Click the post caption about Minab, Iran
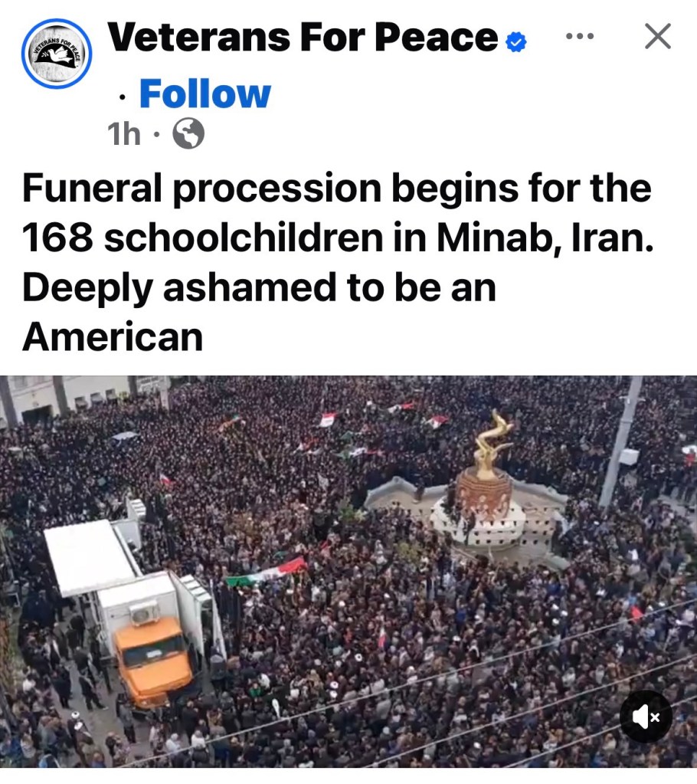697x784 pixels. point(338,262)
